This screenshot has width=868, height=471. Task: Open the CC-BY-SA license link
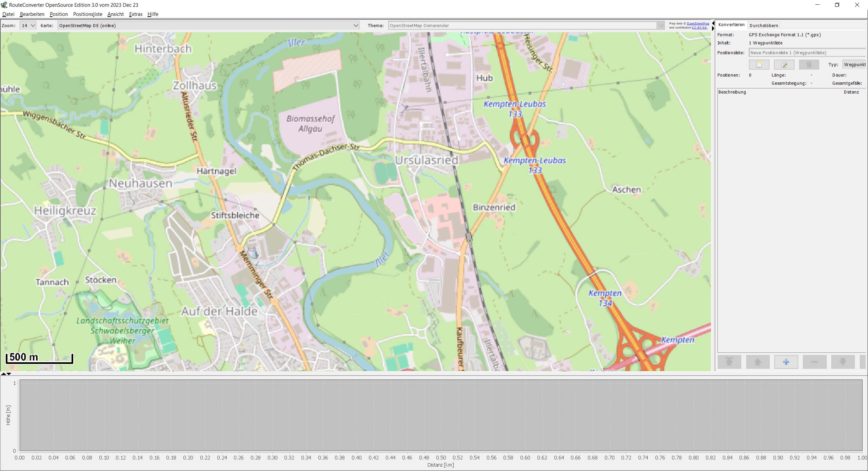699,27
